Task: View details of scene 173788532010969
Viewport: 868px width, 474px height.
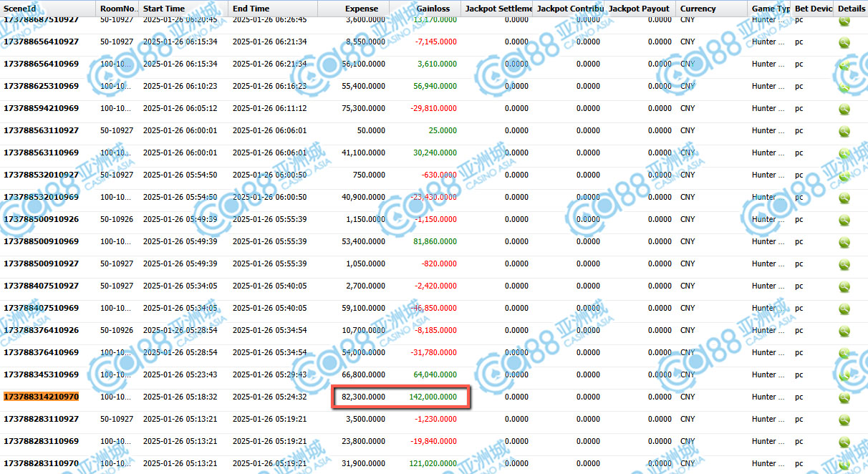Action: (844, 198)
